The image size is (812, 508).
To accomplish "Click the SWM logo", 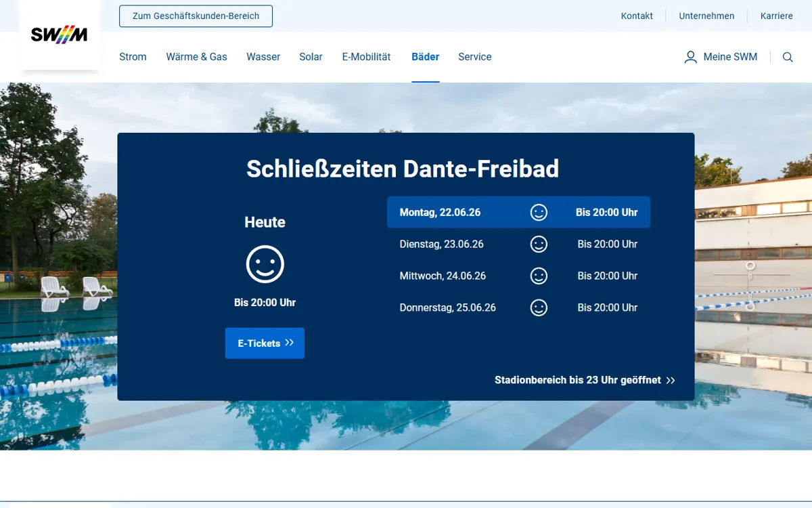I will tap(60, 35).
